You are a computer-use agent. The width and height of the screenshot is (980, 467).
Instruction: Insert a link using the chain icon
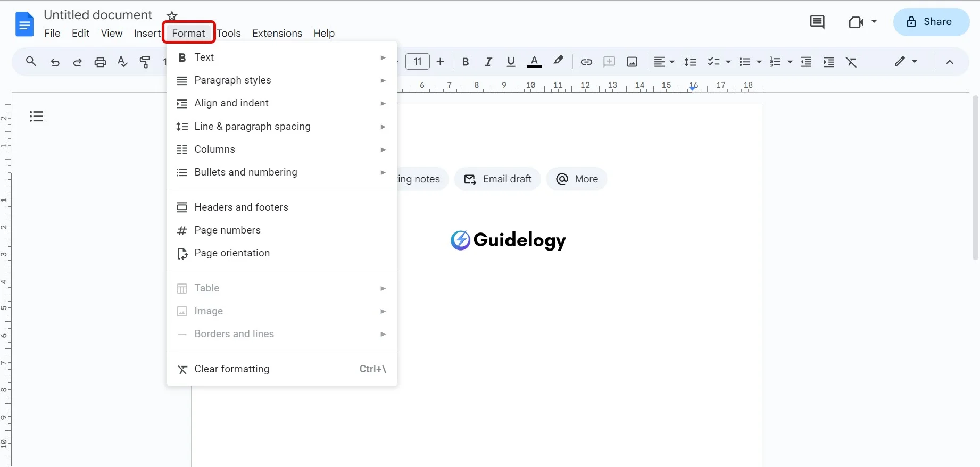pos(586,62)
